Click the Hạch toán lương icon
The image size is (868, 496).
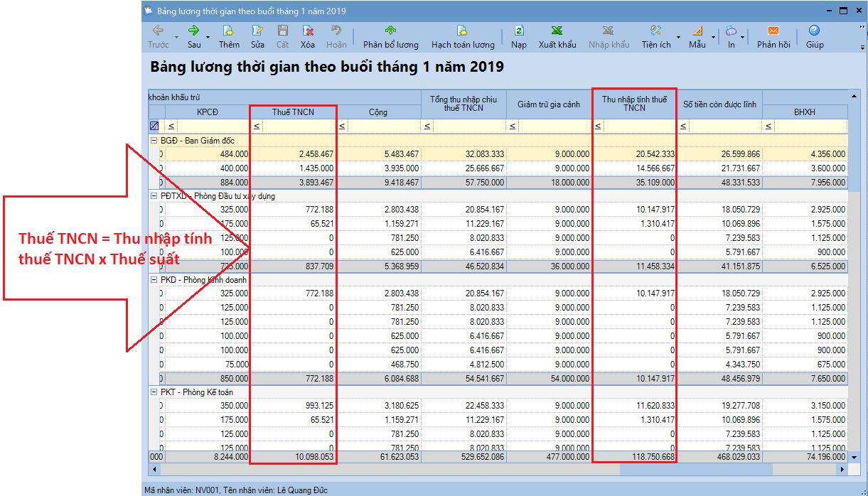coord(462,31)
